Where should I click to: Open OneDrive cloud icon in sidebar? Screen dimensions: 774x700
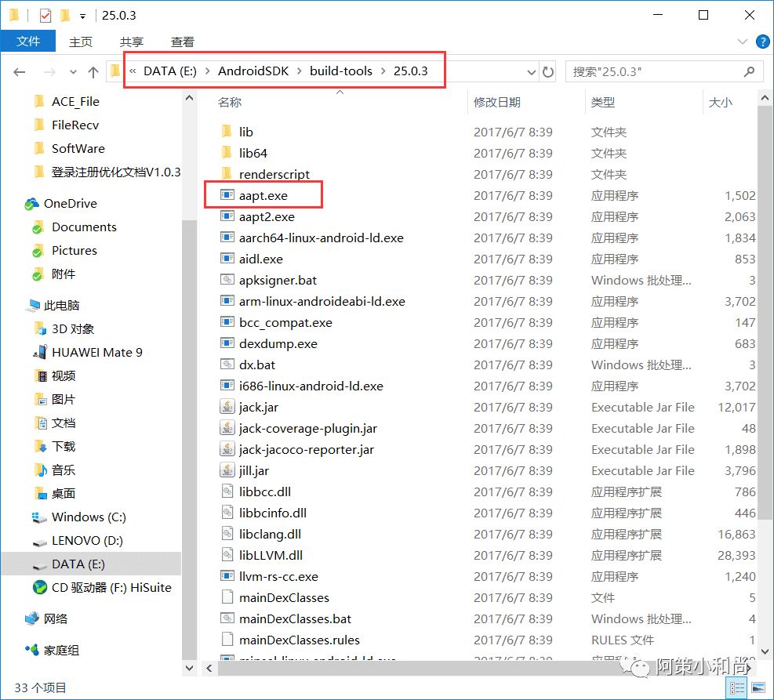pyautogui.click(x=32, y=203)
